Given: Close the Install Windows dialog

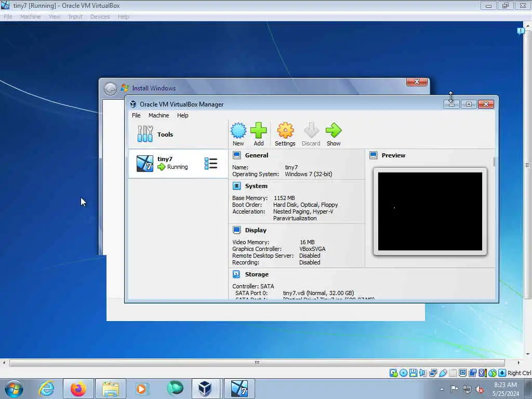Looking at the screenshot, I should tap(417, 82).
